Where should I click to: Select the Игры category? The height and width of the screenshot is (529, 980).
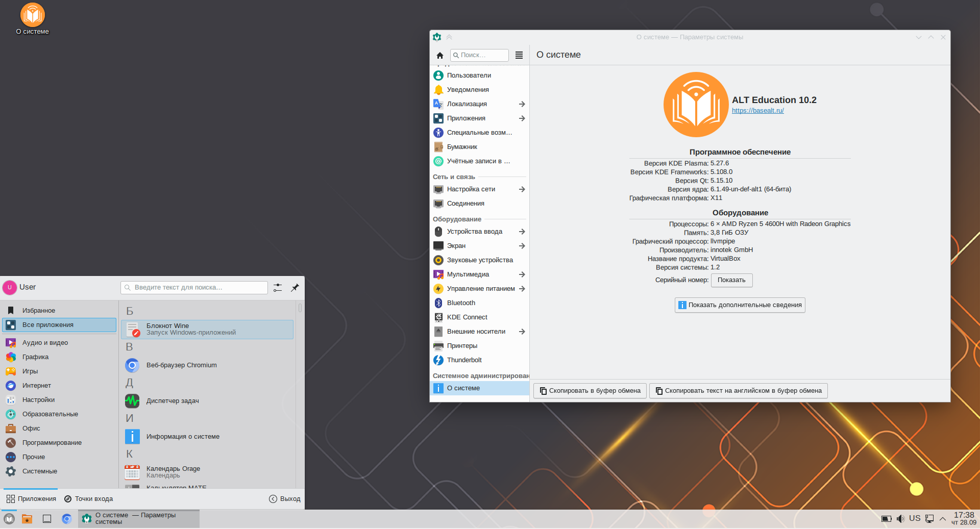pos(59,371)
